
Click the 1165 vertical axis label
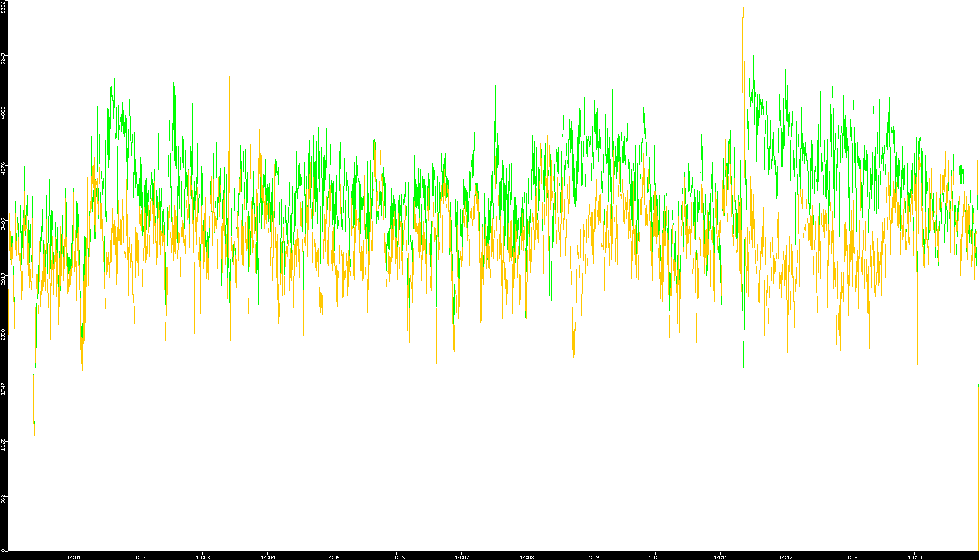coord(3,444)
